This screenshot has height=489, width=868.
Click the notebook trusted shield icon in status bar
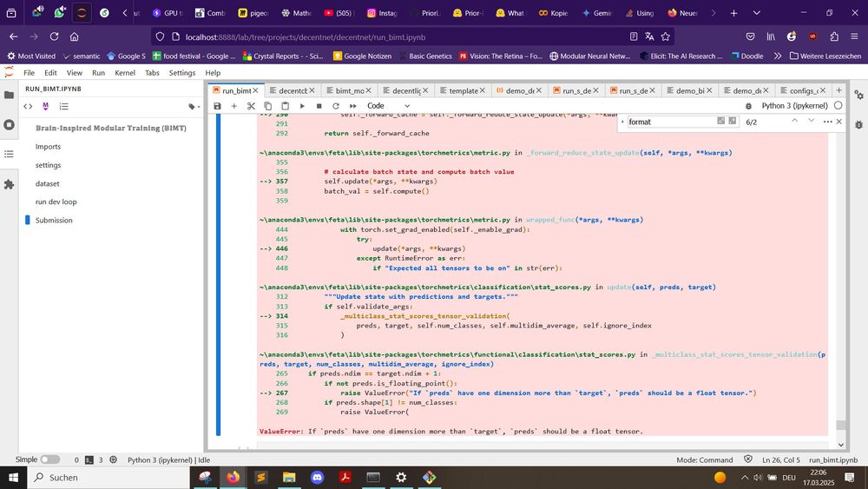(x=748, y=459)
